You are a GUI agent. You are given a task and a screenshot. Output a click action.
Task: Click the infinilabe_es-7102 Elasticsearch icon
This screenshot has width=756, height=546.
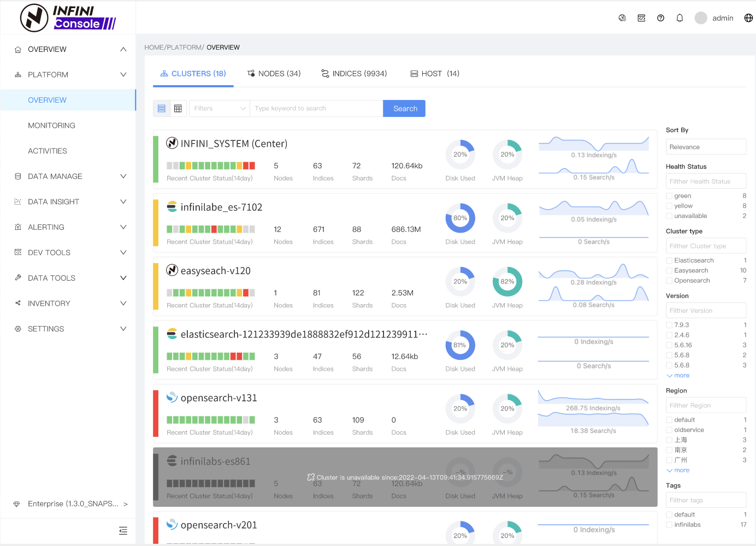(172, 206)
